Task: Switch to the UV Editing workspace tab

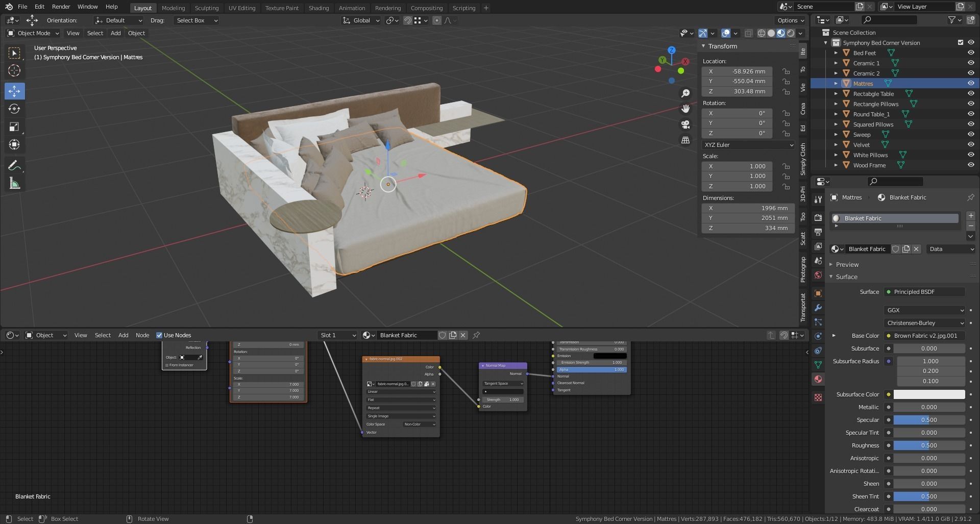Action: click(241, 8)
